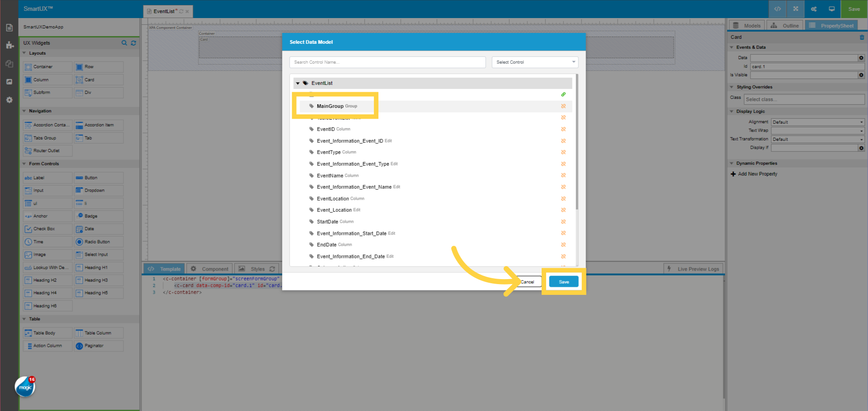
Task: Cancel the Select Data Model dialog
Action: point(528,281)
